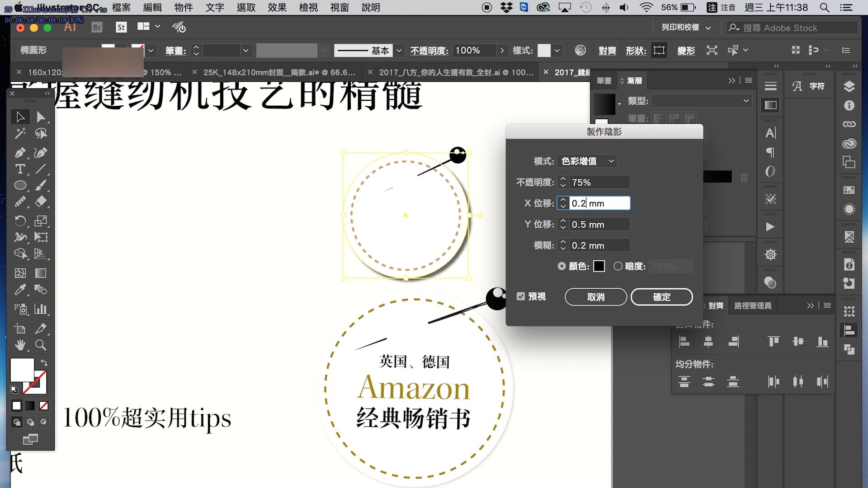Open the Gradient panel options menu
Image resolution: width=868 pixels, height=488 pixels.
point(749,80)
